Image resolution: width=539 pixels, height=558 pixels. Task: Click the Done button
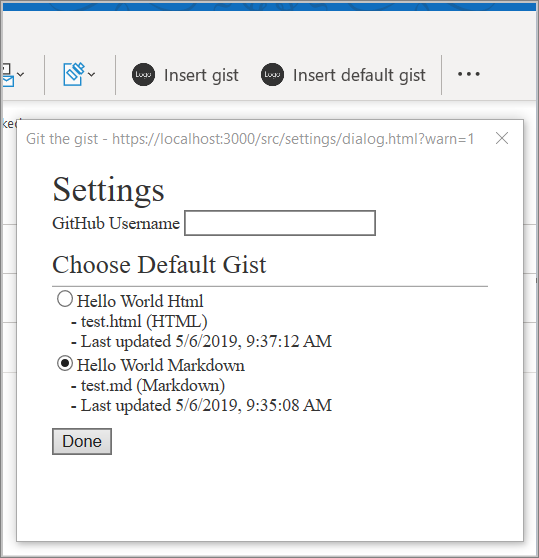point(82,441)
